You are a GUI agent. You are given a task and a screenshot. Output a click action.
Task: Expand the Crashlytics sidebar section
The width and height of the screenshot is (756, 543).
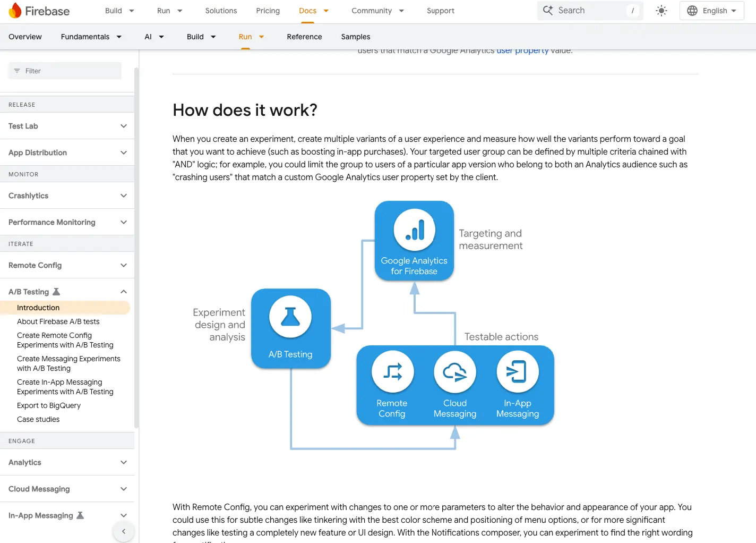pos(124,196)
